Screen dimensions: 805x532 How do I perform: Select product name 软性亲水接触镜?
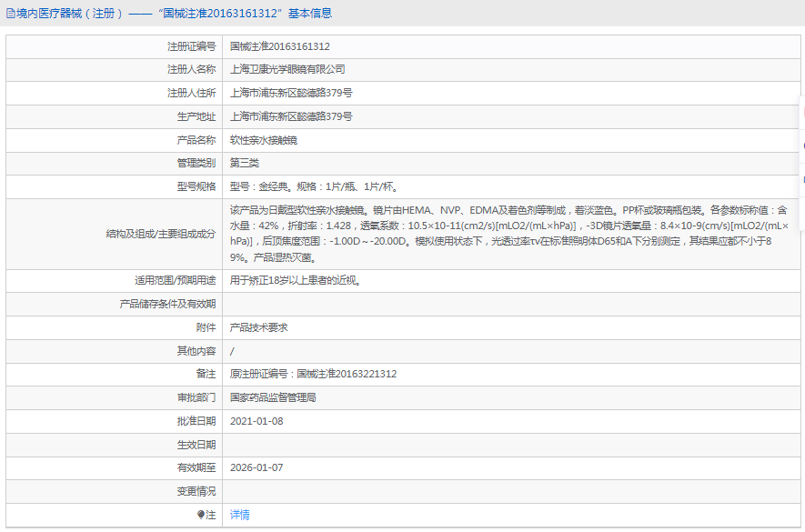coord(264,140)
